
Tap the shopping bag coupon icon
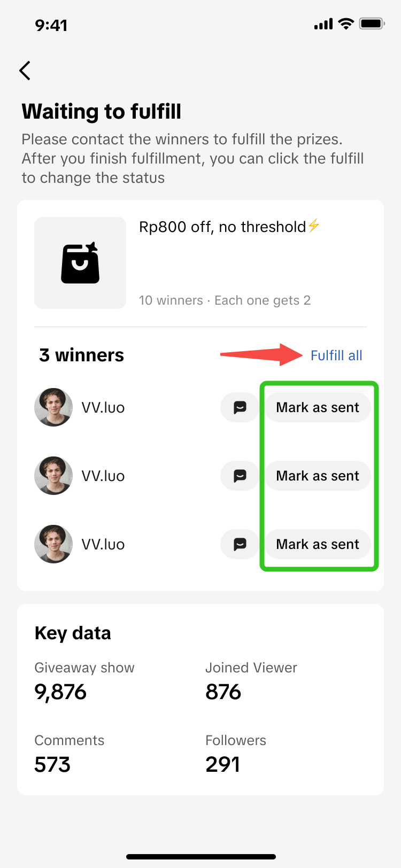point(80,263)
